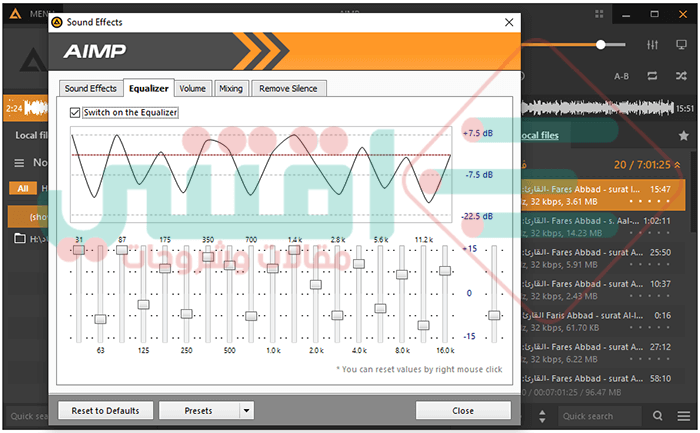Click the 63 Hz equalizer slider handle
This screenshot has height=433, width=700.
[x=100, y=319]
